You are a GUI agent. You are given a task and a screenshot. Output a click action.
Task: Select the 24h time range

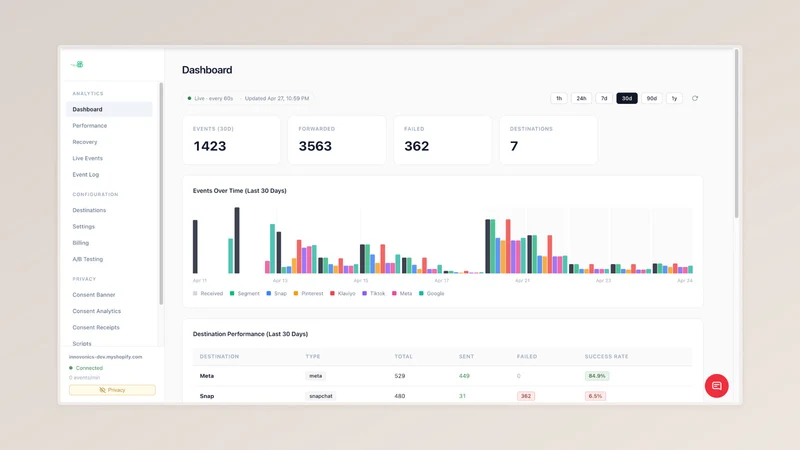click(x=581, y=98)
